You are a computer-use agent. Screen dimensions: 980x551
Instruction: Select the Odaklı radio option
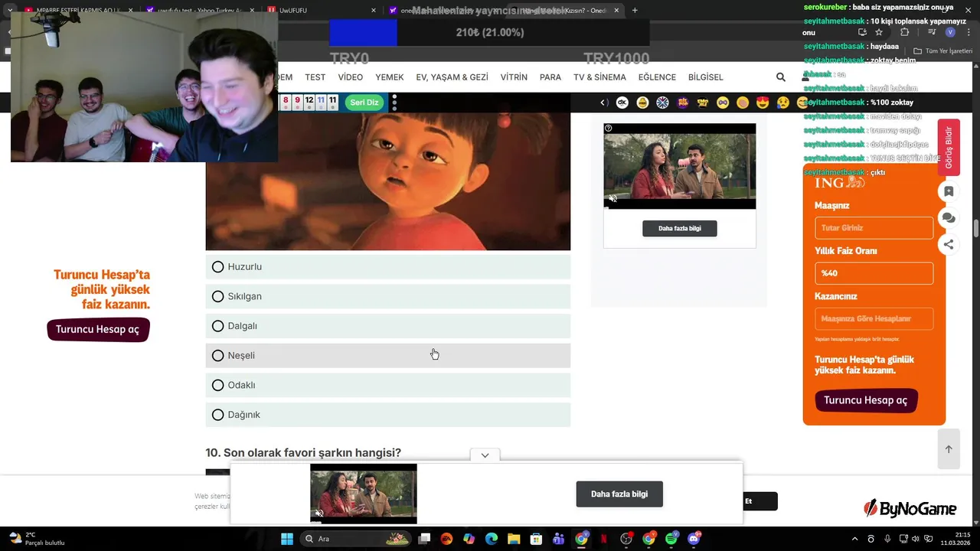point(218,385)
